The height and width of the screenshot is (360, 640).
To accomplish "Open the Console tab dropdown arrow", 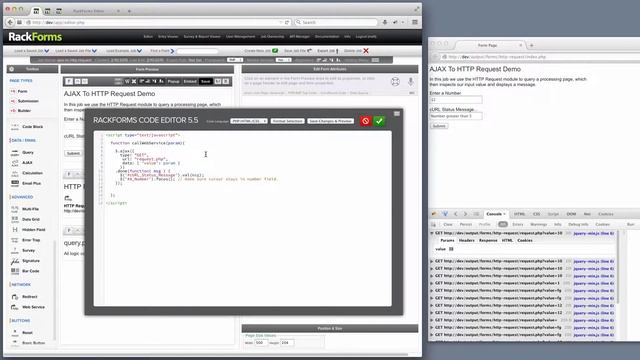I will (x=504, y=214).
